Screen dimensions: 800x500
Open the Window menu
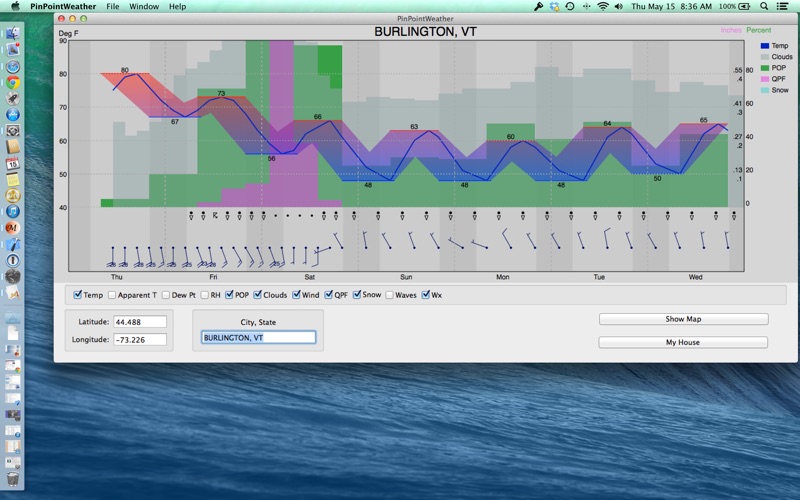pos(144,6)
